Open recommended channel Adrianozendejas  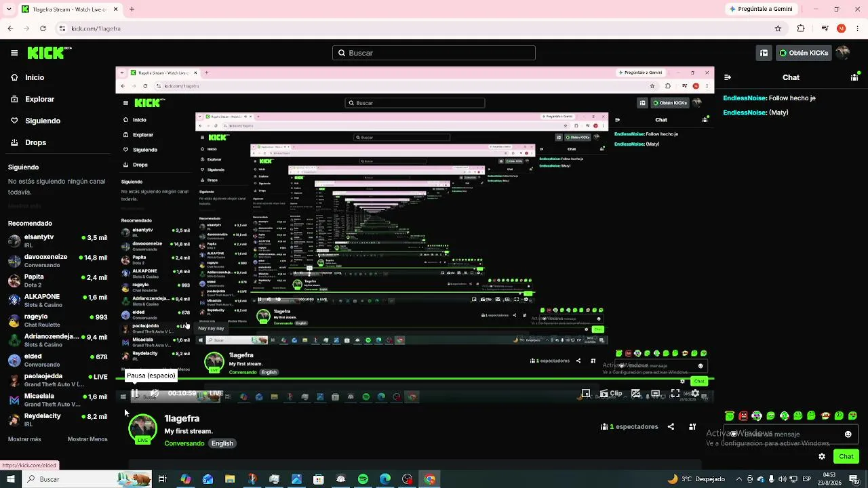(x=58, y=340)
